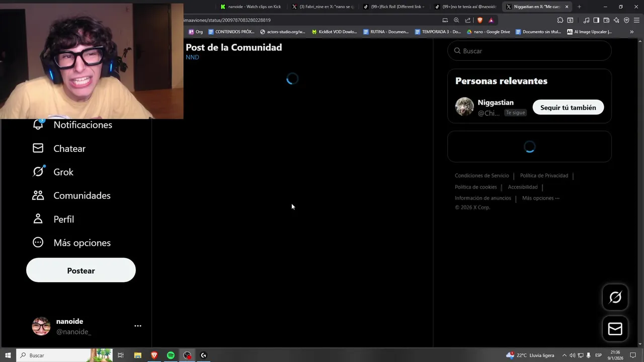The height and width of the screenshot is (362, 644).
Task: Click Sequir tú también button
Action: point(568,108)
